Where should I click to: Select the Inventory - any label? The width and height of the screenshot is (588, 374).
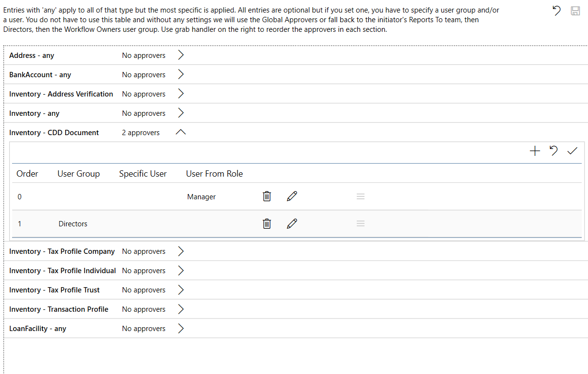(34, 113)
